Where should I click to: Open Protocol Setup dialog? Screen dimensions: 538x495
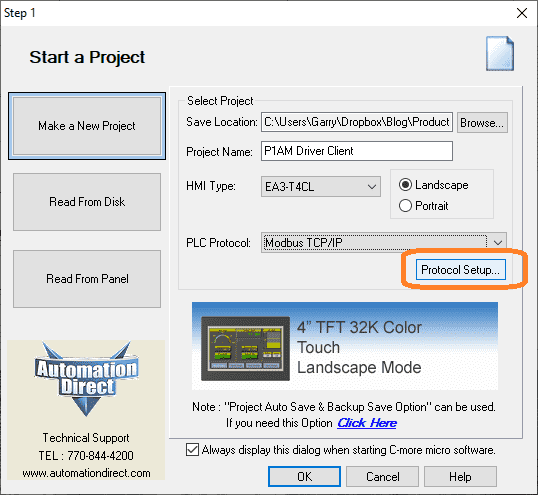click(x=461, y=270)
